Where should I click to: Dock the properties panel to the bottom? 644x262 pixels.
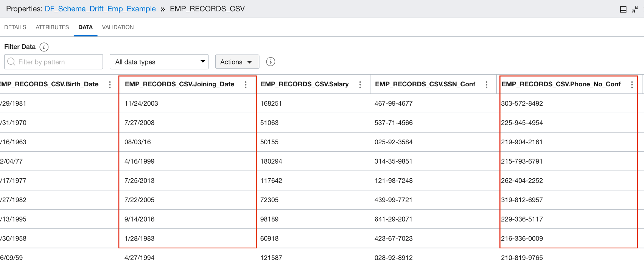click(x=623, y=9)
